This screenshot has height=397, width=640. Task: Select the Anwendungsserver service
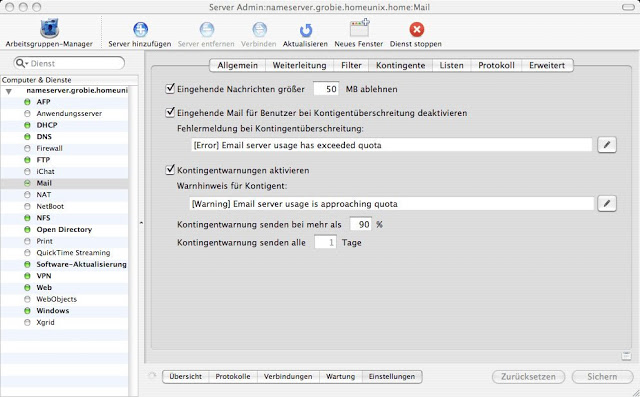(x=64, y=113)
